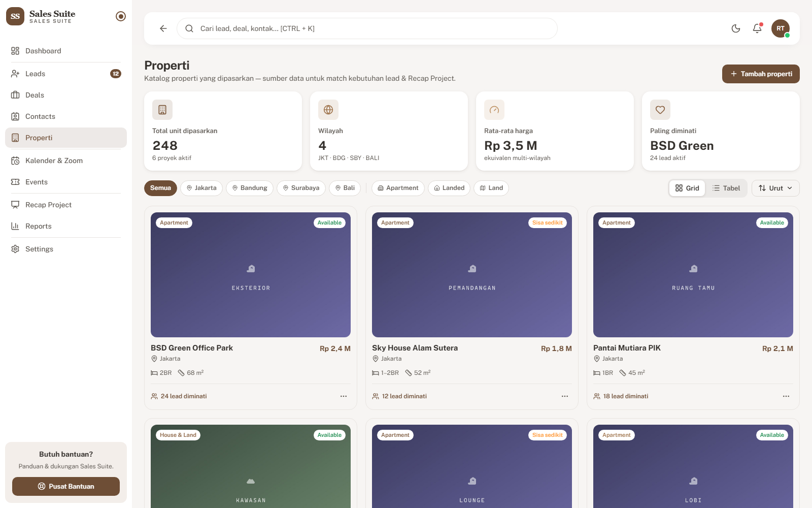The height and width of the screenshot is (508, 812).
Task: Go back with the arrow icon
Action: [163, 28]
